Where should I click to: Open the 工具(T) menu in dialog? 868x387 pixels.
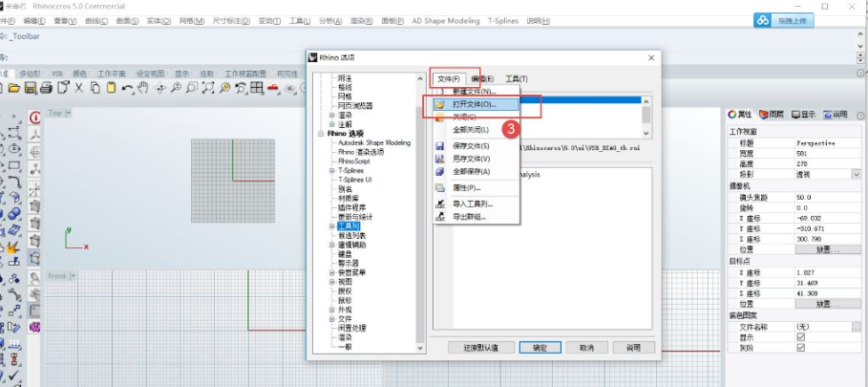pos(517,79)
